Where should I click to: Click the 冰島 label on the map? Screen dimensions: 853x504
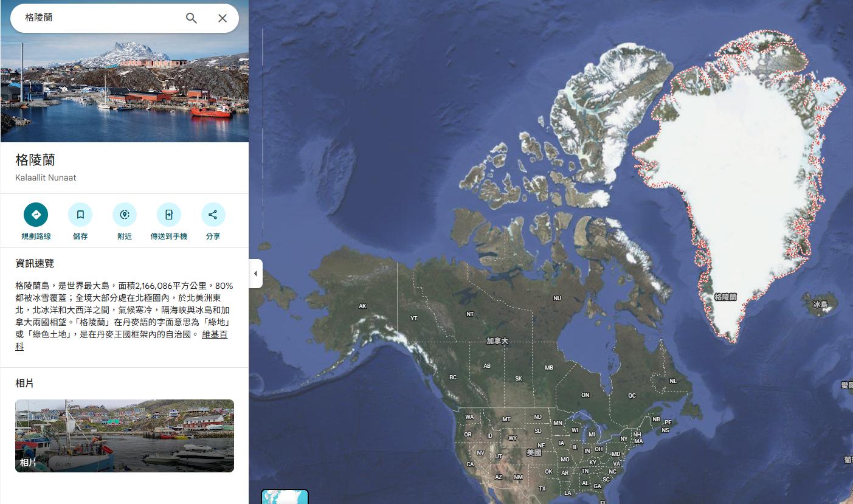(820, 305)
